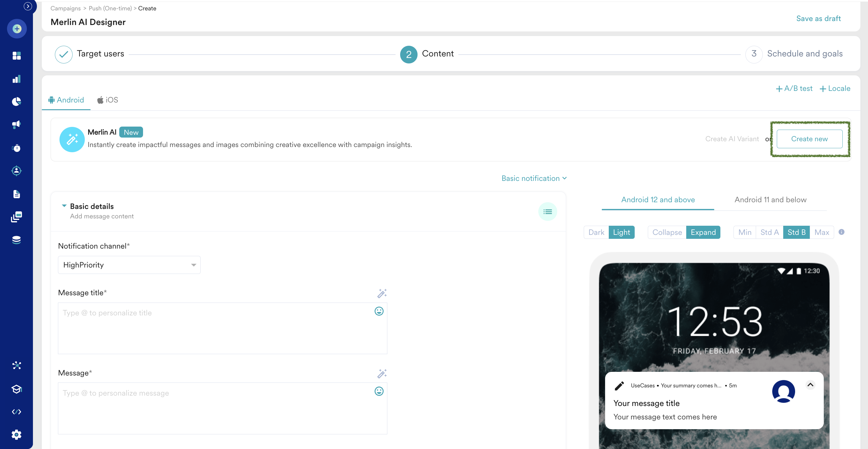Click the info icon next to Max
Screen dimensions: 868x449
[x=841, y=232]
